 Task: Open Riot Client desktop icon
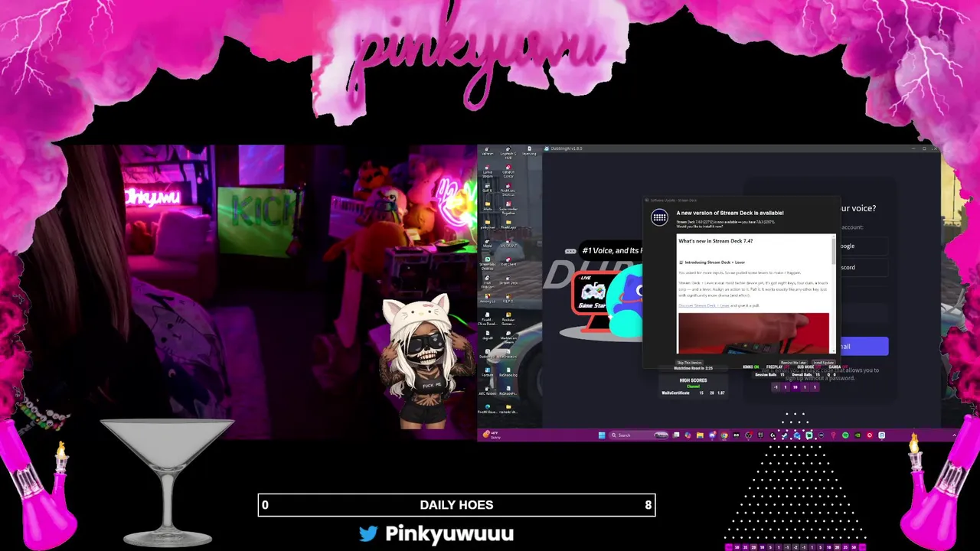pos(508,262)
